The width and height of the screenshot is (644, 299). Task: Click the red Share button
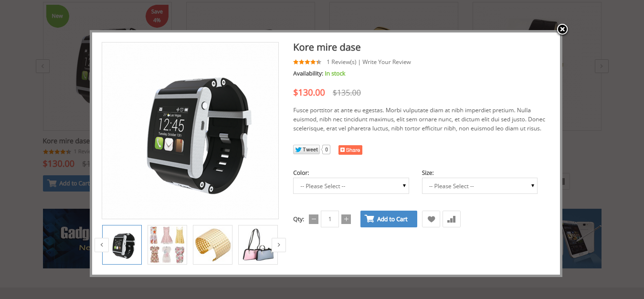350,150
